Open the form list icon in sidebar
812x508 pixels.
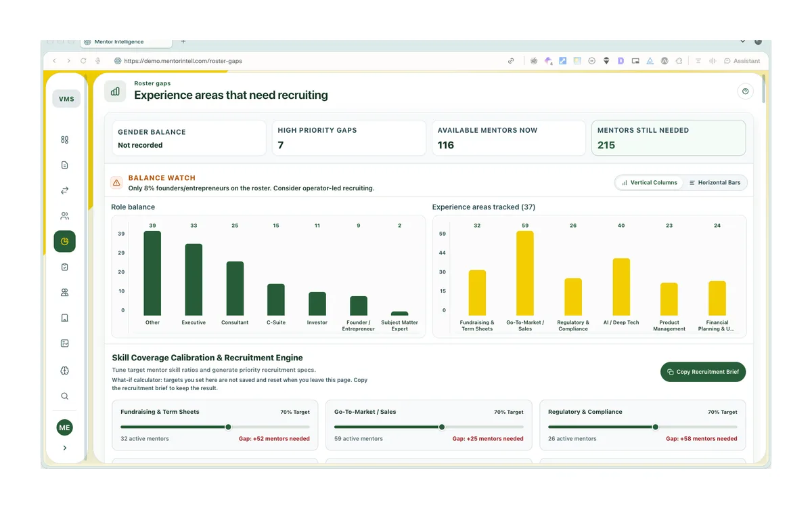[x=64, y=343]
